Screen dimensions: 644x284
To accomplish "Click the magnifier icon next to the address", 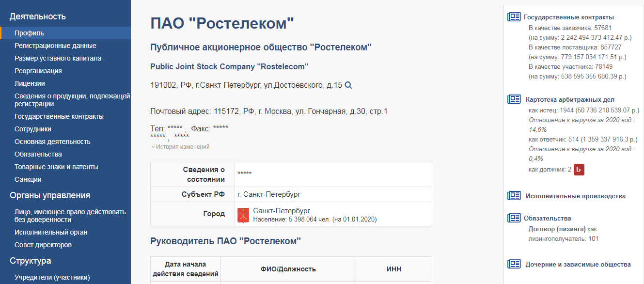I will pos(348,85).
